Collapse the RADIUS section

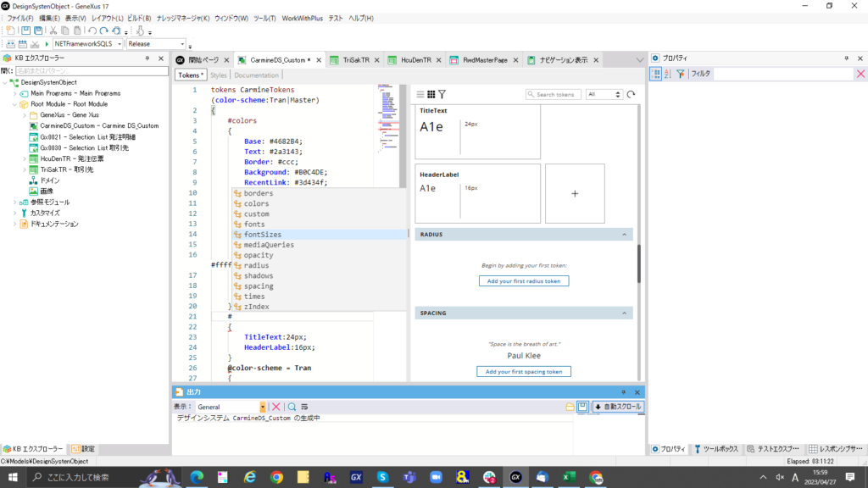pos(625,235)
